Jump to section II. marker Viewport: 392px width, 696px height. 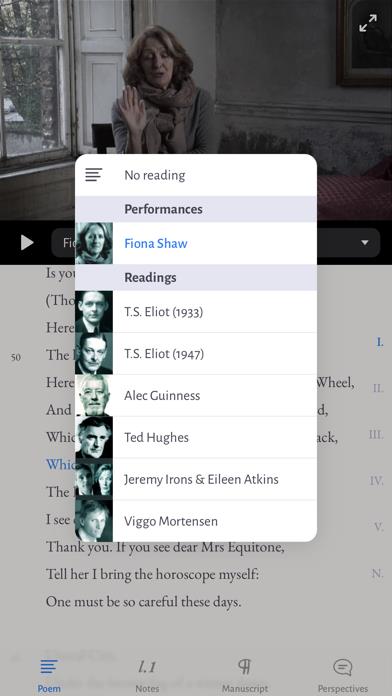click(x=378, y=388)
